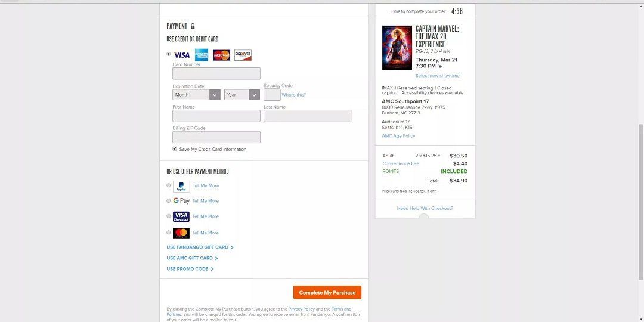Select the PayPal payment radio button
The width and height of the screenshot is (644, 322).
[168, 185]
